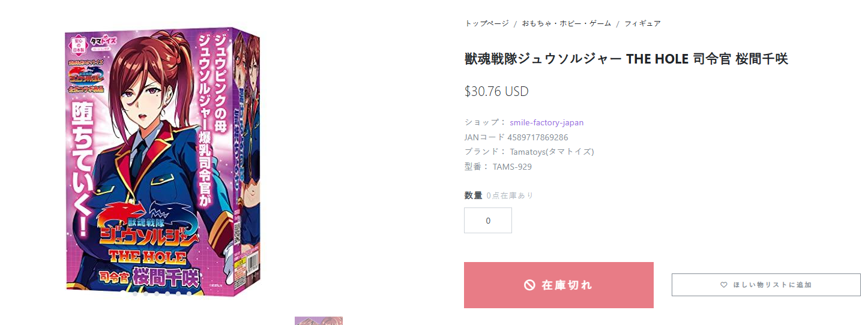
Task: Select the fourth image carousel dot
Action: (157, 294)
